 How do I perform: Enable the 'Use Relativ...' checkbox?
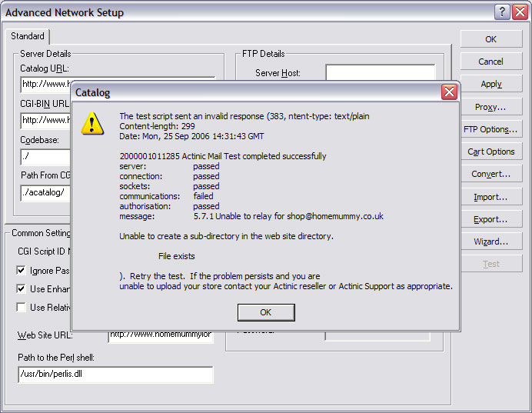22,308
